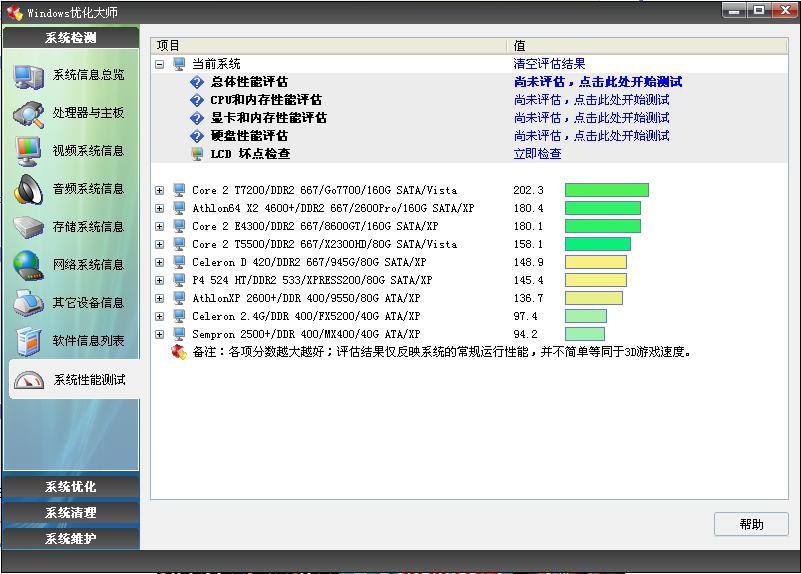Click score value 202.3
The height and width of the screenshot is (574, 801).
528,190
